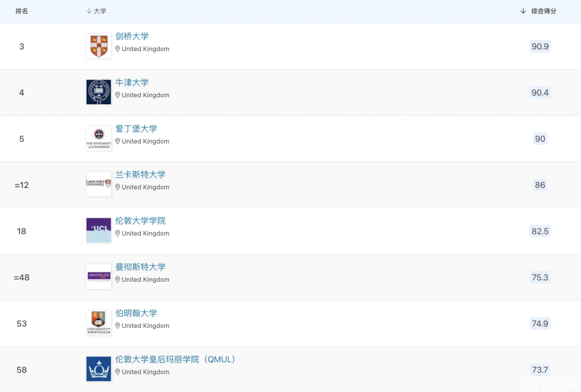The width and height of the screenshot is (581, 392).
Task: Open the 伦敦大学学院 link
Action: [140, 221]
